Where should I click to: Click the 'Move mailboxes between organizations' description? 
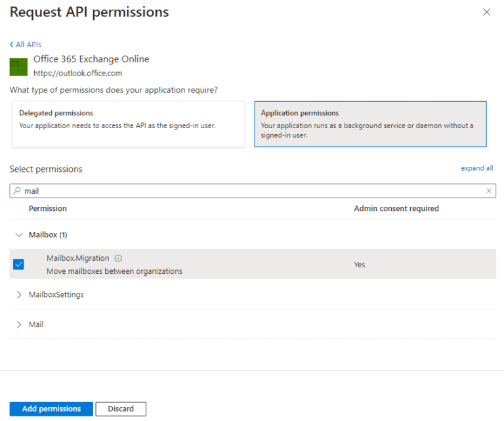pos(114,271)
